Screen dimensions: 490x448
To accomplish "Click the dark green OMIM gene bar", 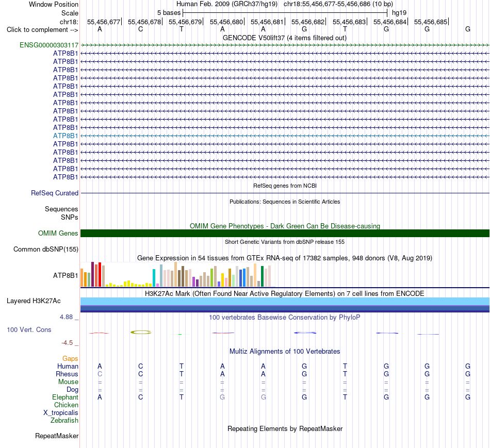I will [285, 234].
